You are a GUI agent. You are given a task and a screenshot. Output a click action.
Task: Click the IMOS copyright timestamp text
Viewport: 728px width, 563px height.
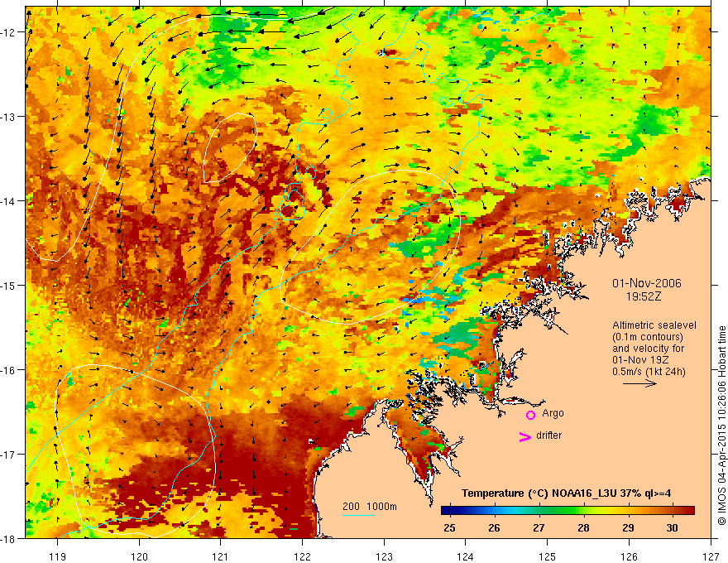[722, 426]
